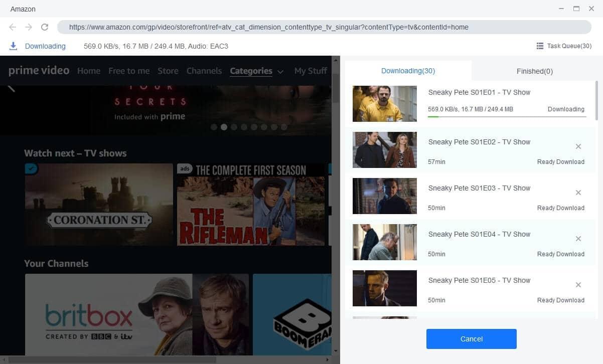Remove Sneaky Pete S01E02 from queue

pos(578,146)
